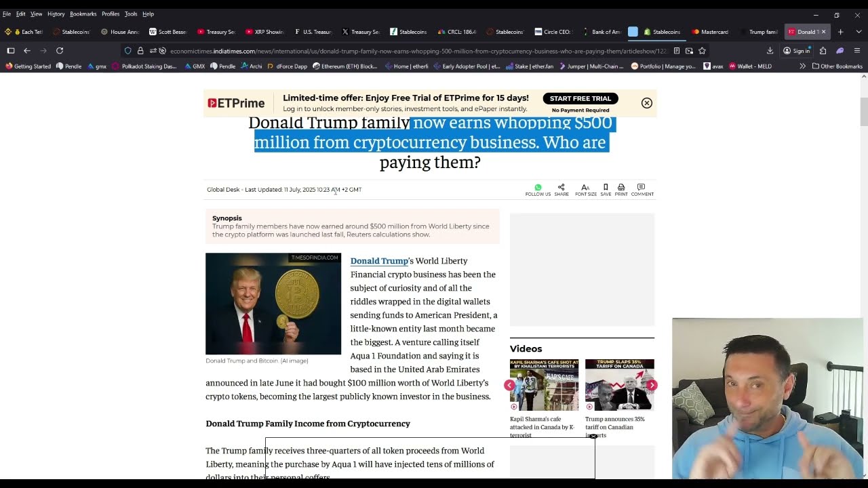The height and width of the screenshot is (488, 868).
Task: Open Trump 35% tariff video thumbnail
Action: 619,385
